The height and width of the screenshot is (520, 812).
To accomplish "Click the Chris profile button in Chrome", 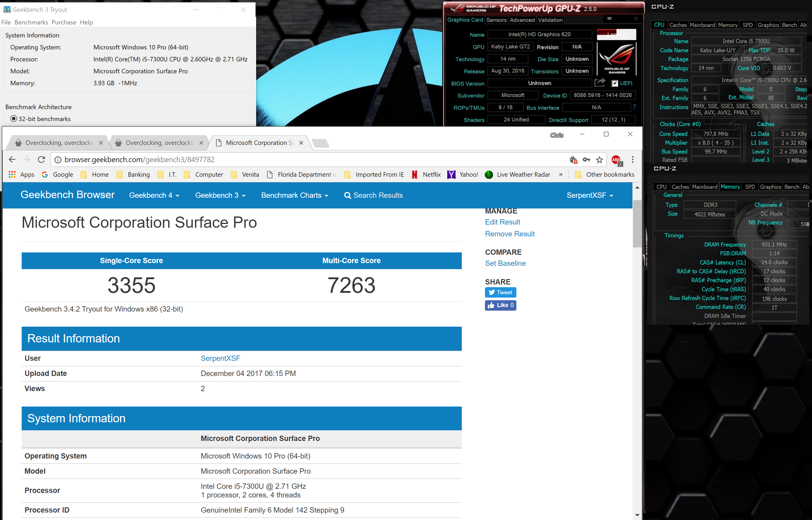I will (557, 135).
